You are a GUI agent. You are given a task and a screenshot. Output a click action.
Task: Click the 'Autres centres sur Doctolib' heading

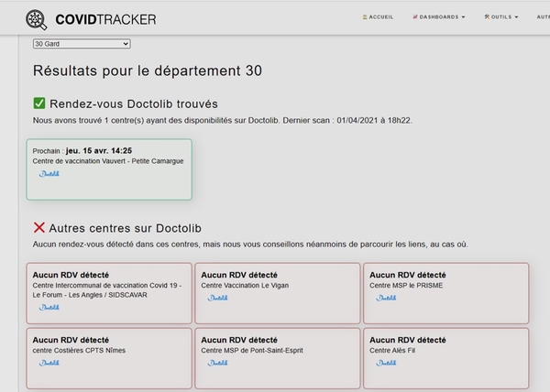coord(126,228)
